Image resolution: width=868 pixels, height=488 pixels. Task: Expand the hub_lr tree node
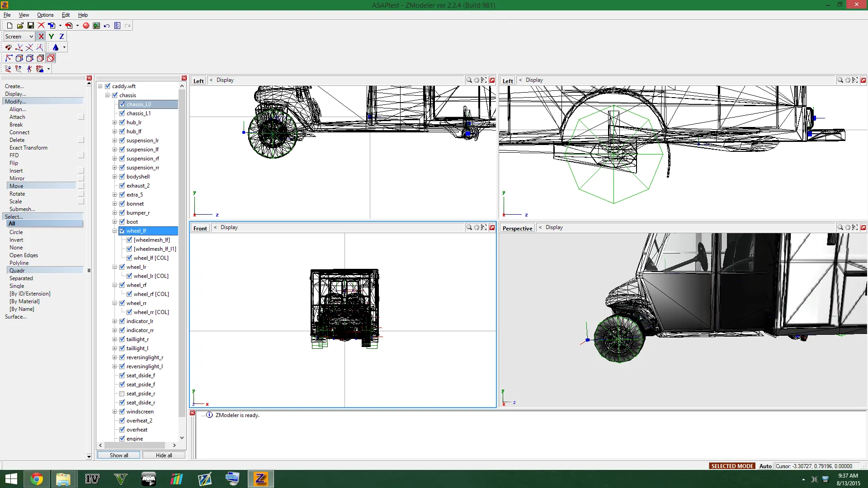(115, 122)
